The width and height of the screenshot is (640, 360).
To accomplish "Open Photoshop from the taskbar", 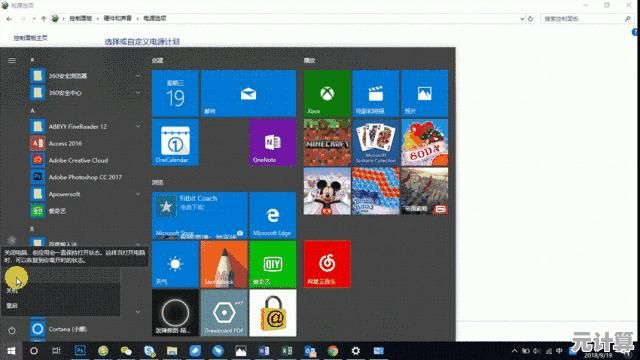I will [80, 351].
